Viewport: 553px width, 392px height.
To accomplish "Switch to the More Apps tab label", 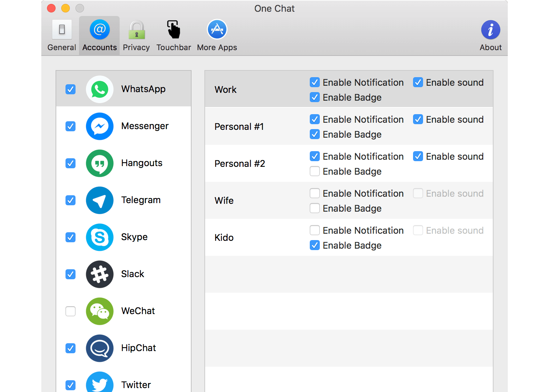I will [x=217, y=48].
